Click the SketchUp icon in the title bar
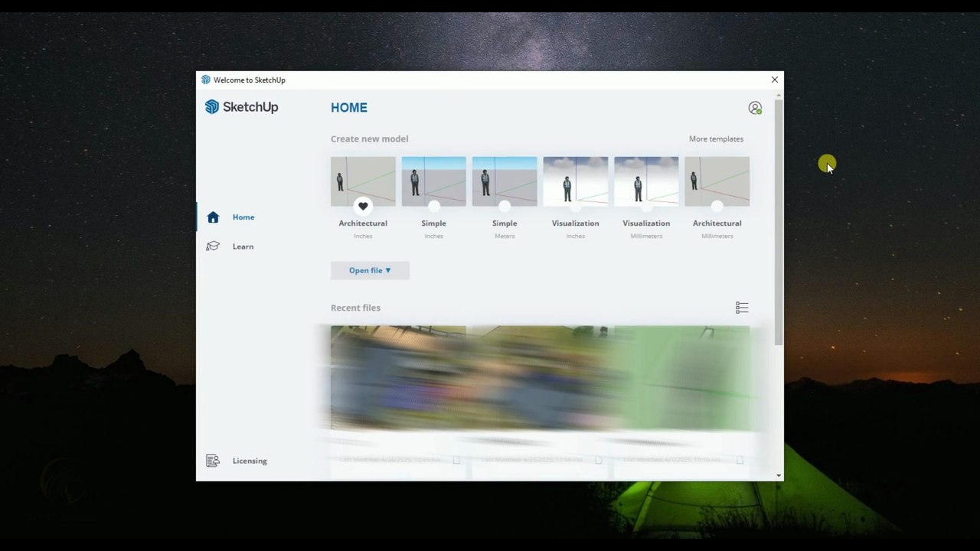 click(205, 80)
